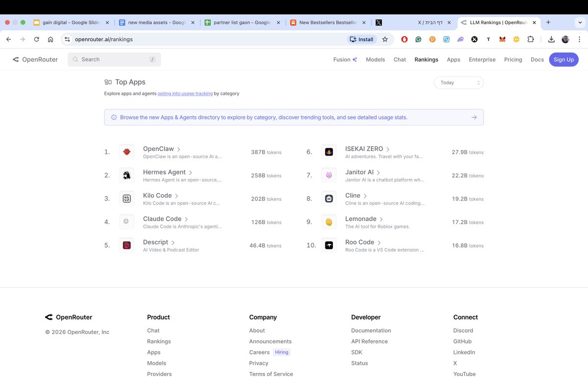Click the Apps directory banner text
Image resolution: width=588 pixels, height=382 pixels.
click(264, 117)
